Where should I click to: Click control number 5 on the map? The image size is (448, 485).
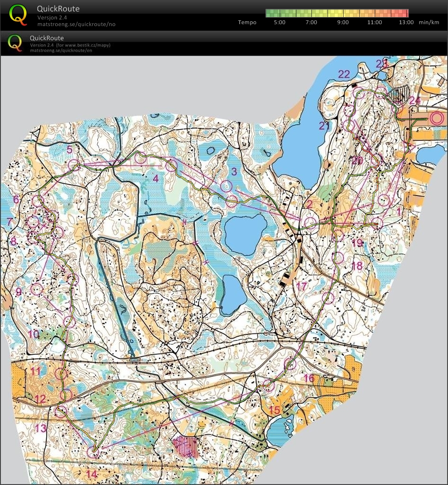tap(69, 149)
